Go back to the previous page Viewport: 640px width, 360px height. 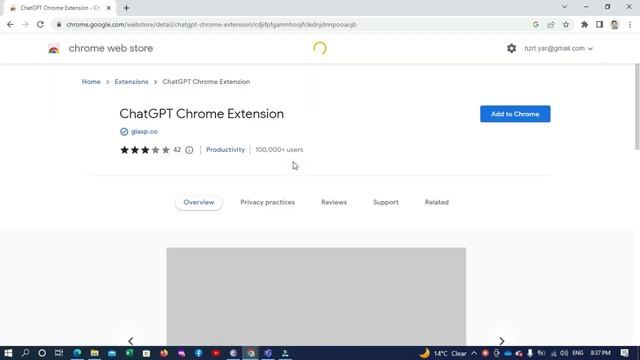tap(10, 24)
